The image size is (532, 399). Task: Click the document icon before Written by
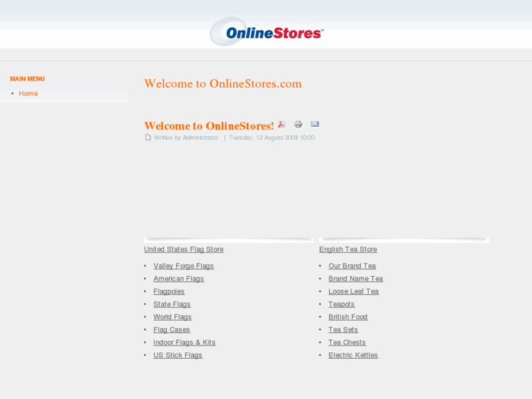(148, 137)
